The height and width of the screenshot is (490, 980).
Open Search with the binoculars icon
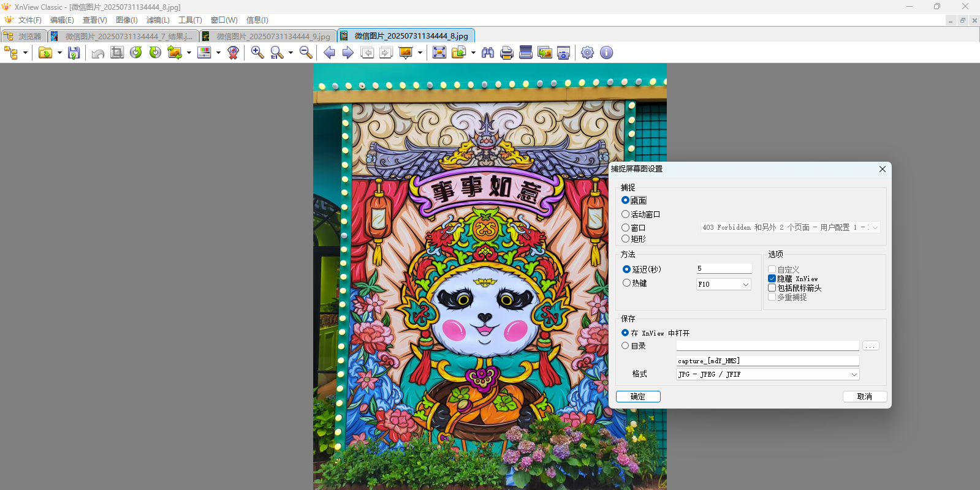(488, 53)
